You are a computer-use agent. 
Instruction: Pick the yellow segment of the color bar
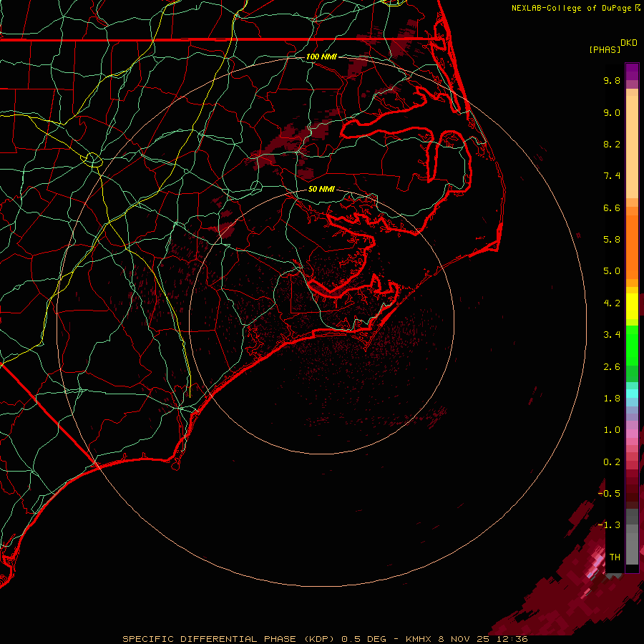click(x=632, y=306)
